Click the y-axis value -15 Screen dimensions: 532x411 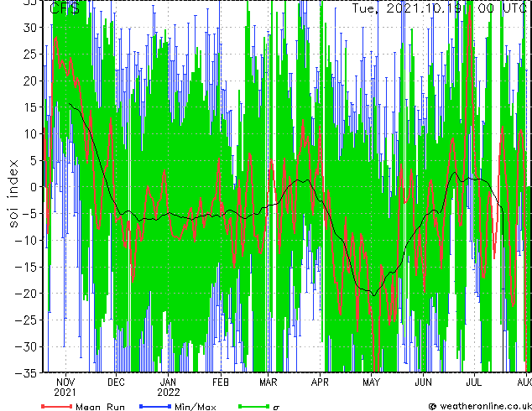(26, 267)
